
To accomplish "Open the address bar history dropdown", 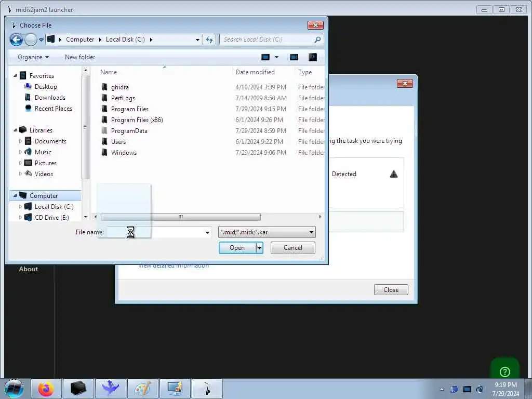I will 197,39.
